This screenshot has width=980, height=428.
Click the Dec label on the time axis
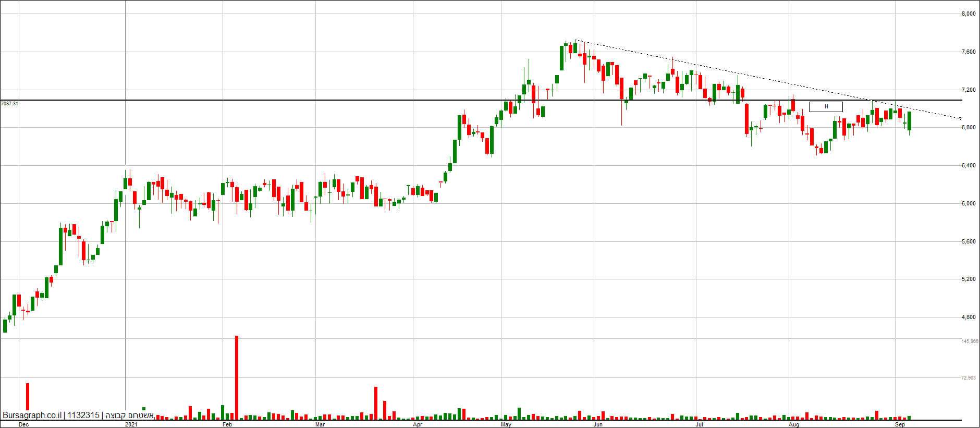tap(23, 425)
